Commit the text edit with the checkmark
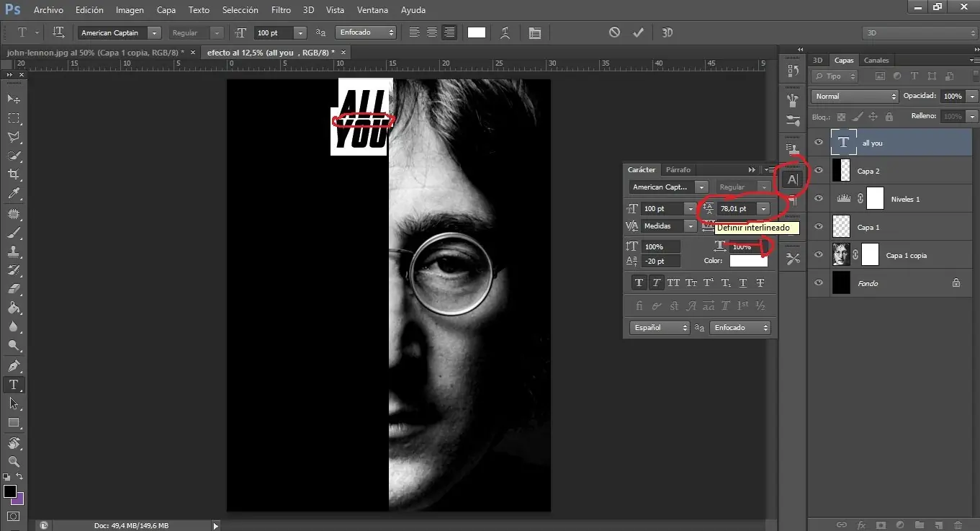Image resolution: width=980 pixels, height=531 pixels. (x=638, y=32)
